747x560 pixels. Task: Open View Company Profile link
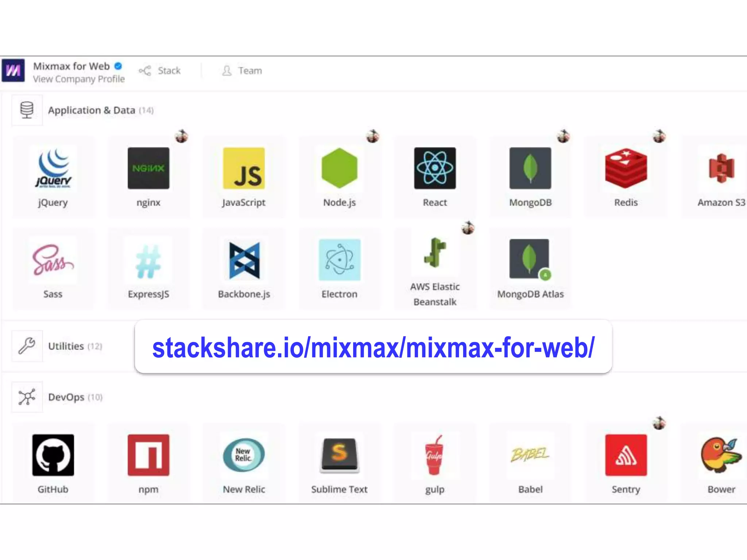pyautogui.click(x=79, y=79)
